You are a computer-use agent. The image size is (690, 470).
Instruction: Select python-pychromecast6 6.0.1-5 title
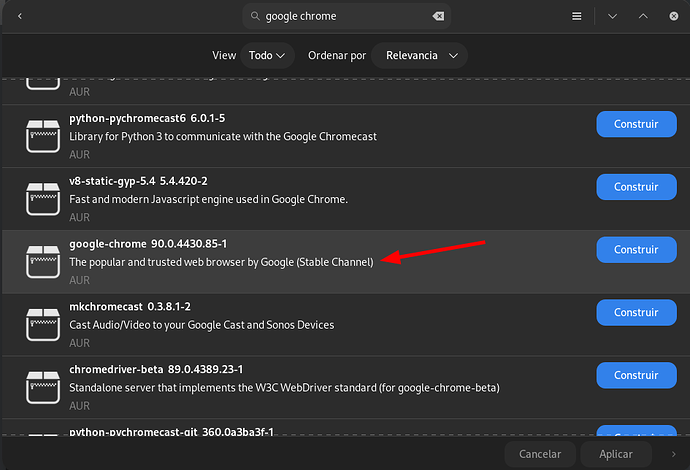(147, 118)
